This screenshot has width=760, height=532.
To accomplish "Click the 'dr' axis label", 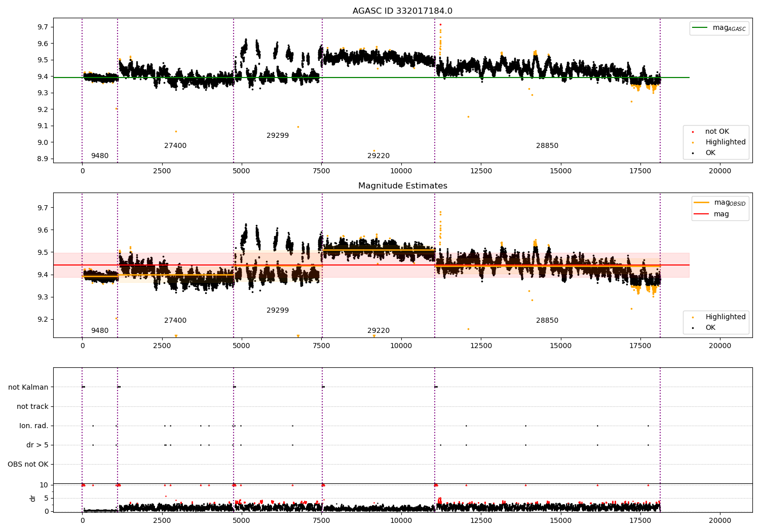I will point(33,498).
